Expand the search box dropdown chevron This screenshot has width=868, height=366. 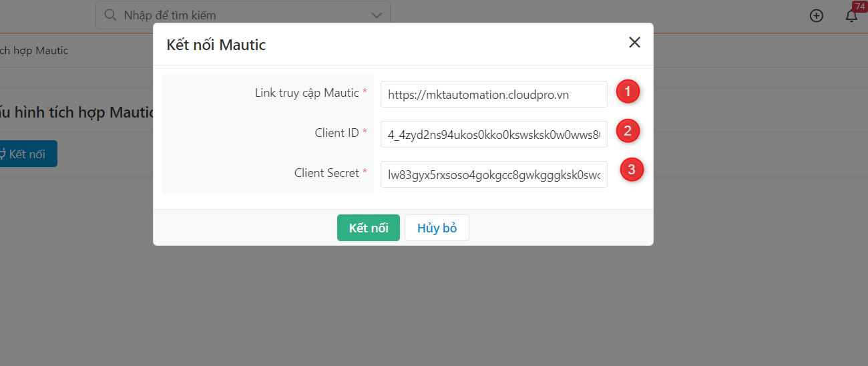point(377,15)
